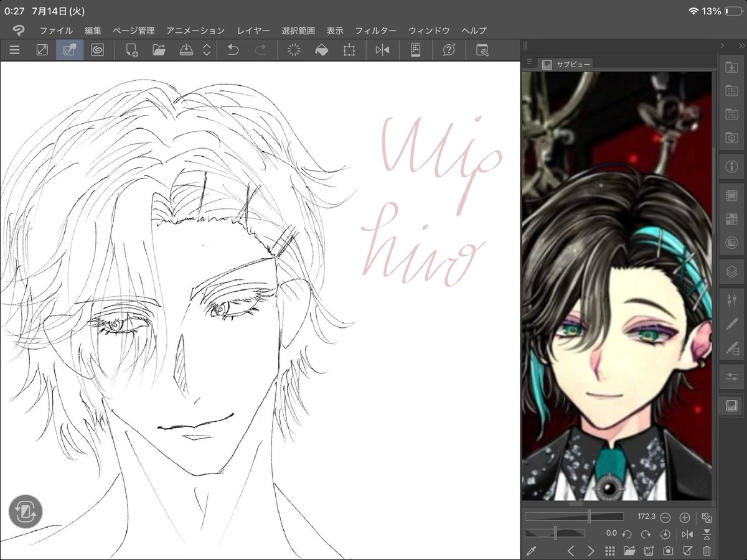Viewport: 747px width, 560px height.
Task: Open the color grid palette icon
Action: (731, 219)
